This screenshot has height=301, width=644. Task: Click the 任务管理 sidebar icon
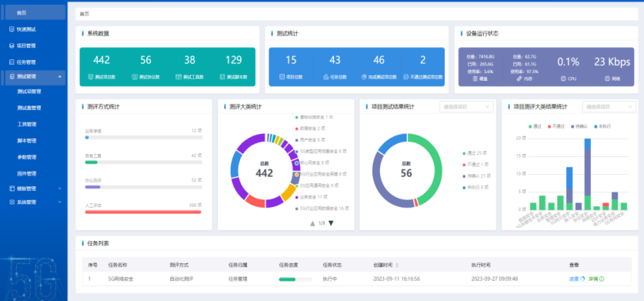click(x=12, y=62)
